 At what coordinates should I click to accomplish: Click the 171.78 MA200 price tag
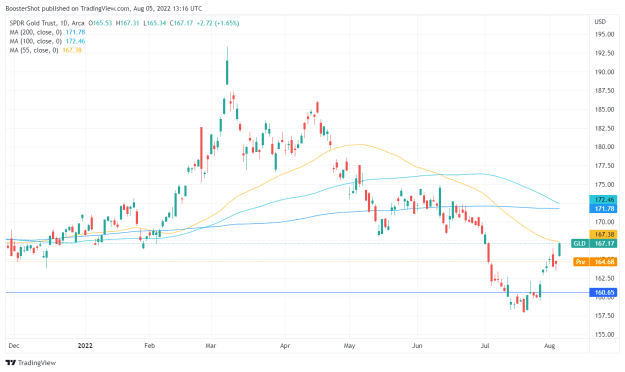(x=603, y=209)
